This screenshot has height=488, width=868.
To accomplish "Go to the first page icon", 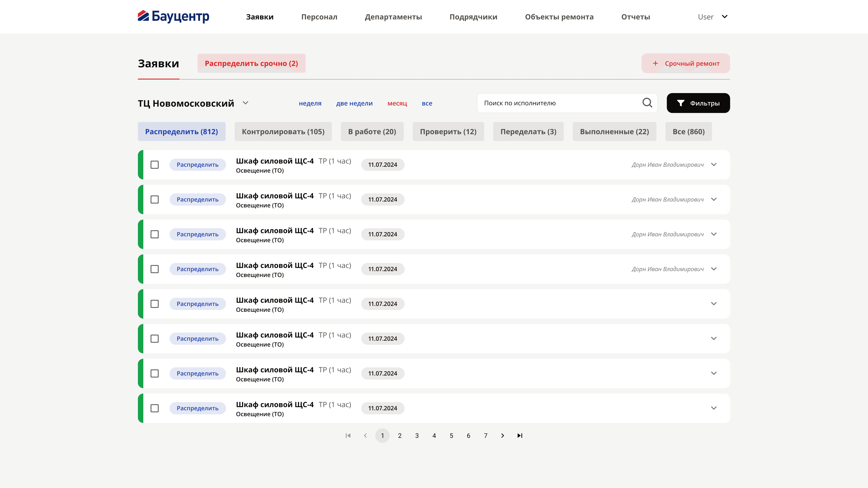I will point(348,435).
